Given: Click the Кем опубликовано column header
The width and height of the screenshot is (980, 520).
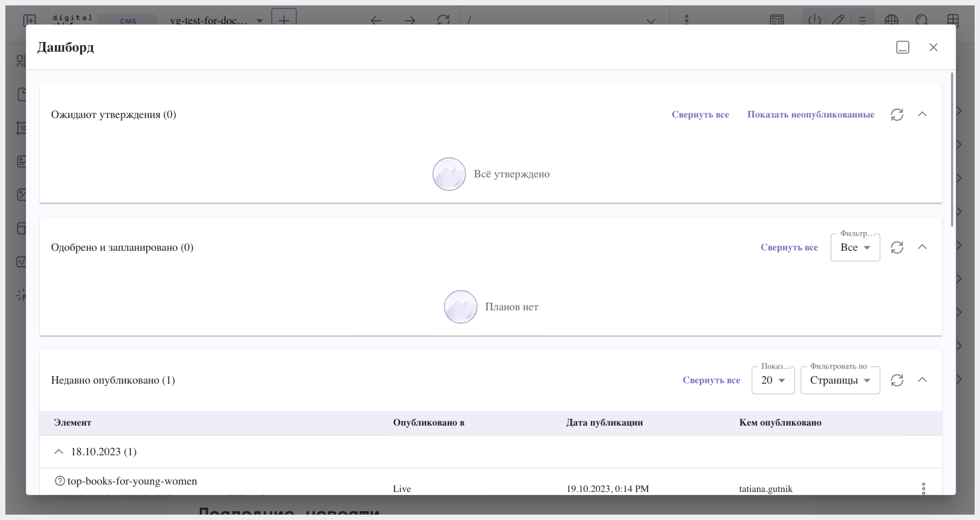Looking at the screenshot, I should [780, 423].
